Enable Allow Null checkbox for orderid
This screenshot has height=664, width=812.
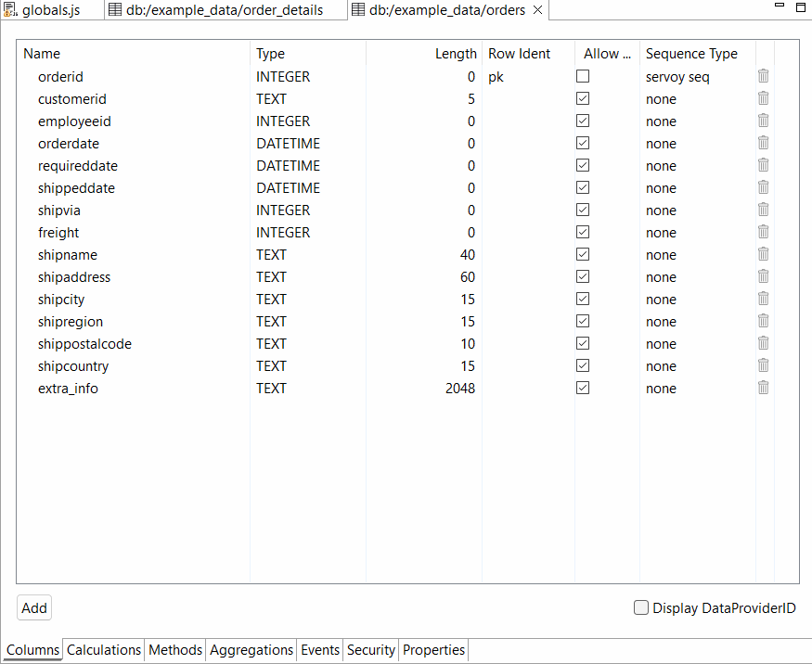(x=583, y=76)
